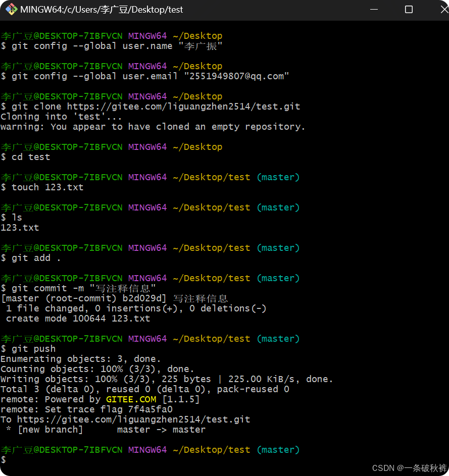
Task: Click the 'git config --global user.name' command line
Action: [x=112, y=46]
